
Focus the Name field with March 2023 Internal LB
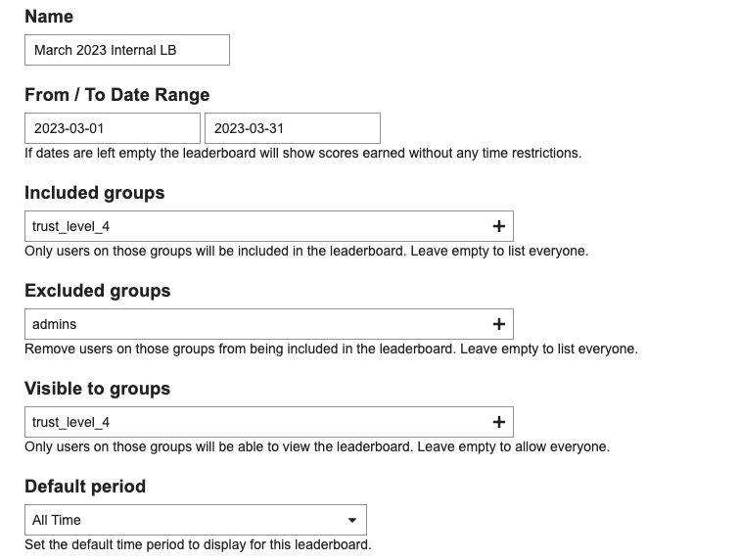click(127, 50)
